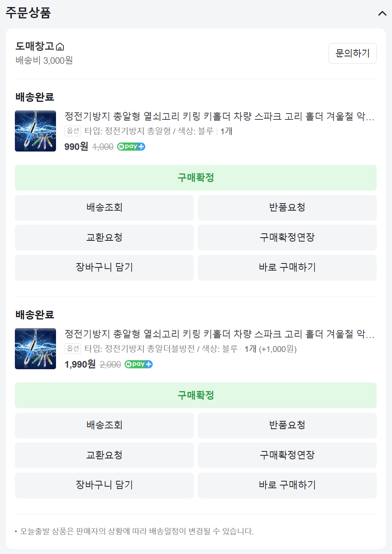Confirm purchase of the 1,990원 item
The width and height of the screenshot is (392, 554).
tap(196, 395)
